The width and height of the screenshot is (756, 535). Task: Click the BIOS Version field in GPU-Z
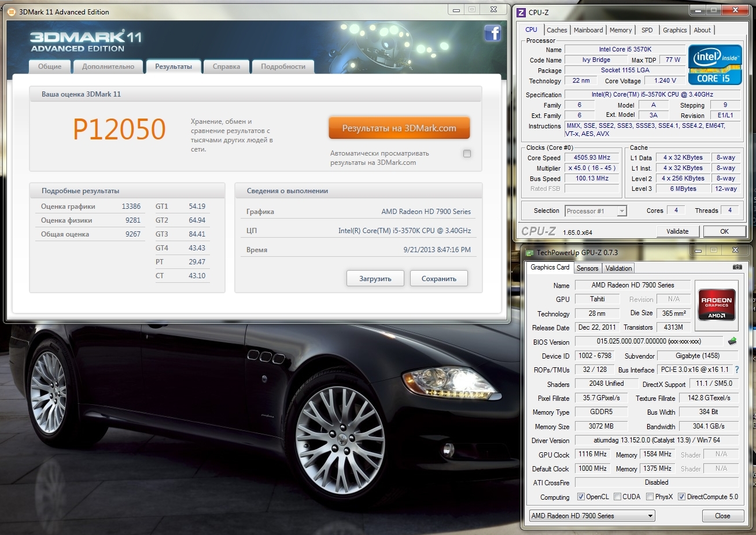tap(649, 341)
